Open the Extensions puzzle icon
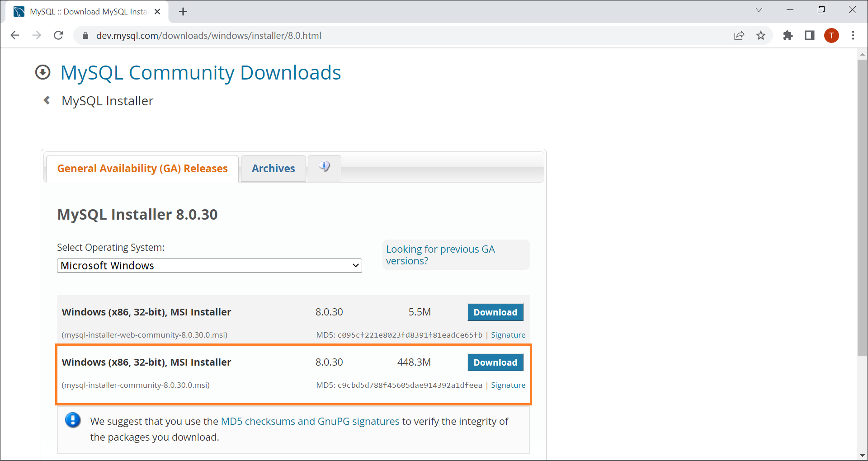Screen dimensions: 868x461 coord(788,35)
